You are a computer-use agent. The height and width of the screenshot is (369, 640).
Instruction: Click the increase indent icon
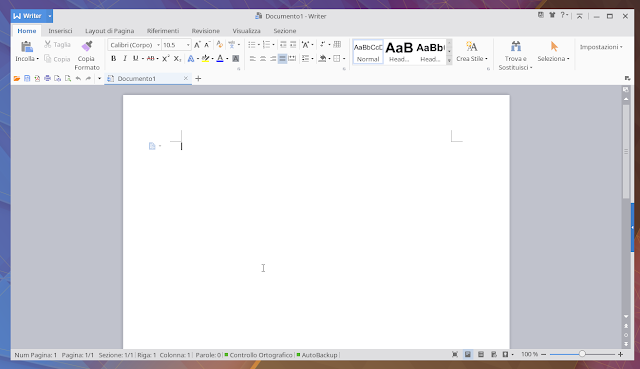click(x=293, y=44)
